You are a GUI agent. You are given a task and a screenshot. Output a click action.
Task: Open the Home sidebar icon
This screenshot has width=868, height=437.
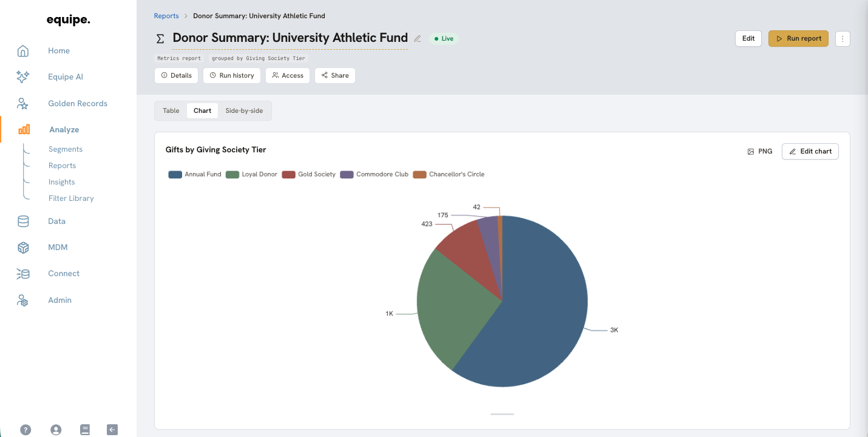(x=23, y=51)
